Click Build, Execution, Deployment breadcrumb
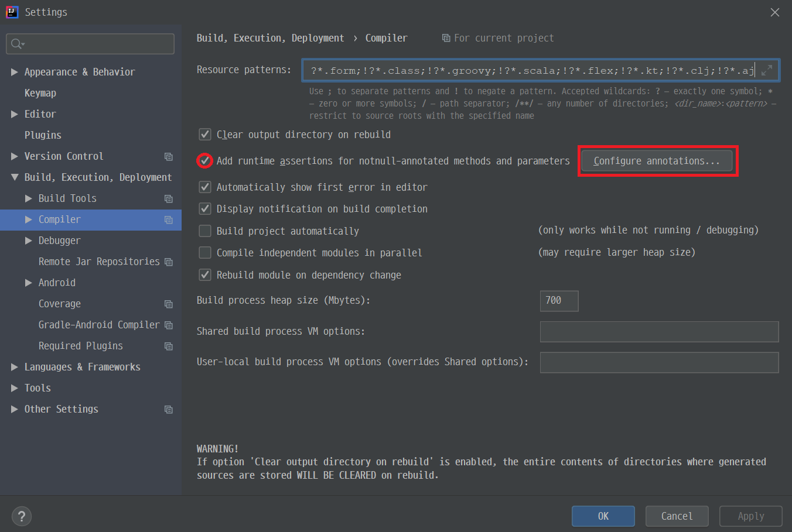792x532 pixels. [x=271, y=38]
